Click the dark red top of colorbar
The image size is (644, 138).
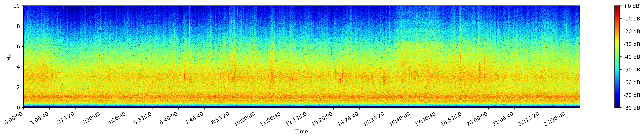tap(617, 7)
